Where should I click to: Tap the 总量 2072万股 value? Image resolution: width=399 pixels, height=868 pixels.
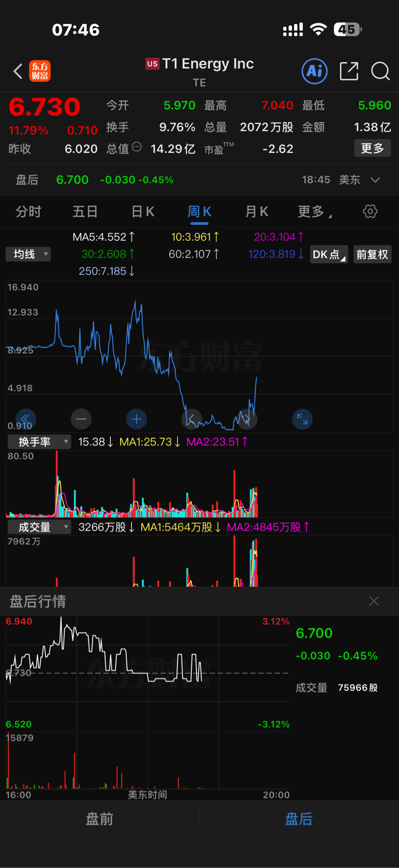[267, 127]
